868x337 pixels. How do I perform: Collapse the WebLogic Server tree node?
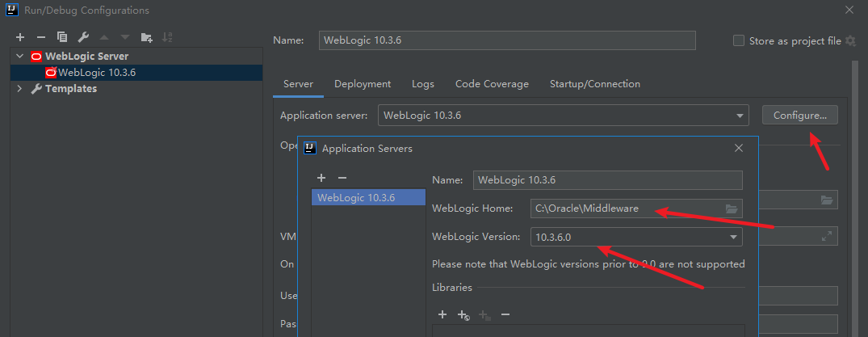point(20,56)
